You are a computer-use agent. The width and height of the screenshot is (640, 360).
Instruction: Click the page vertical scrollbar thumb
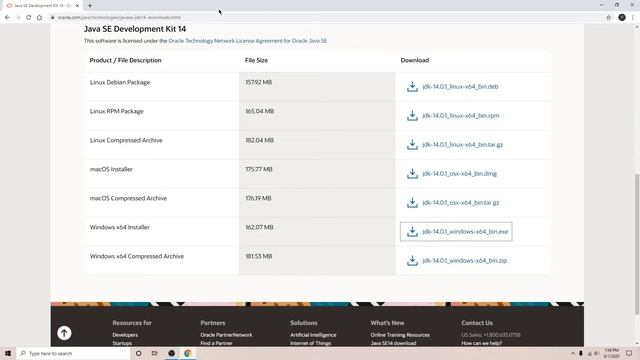pyautogui.click(x=637, y=244)
